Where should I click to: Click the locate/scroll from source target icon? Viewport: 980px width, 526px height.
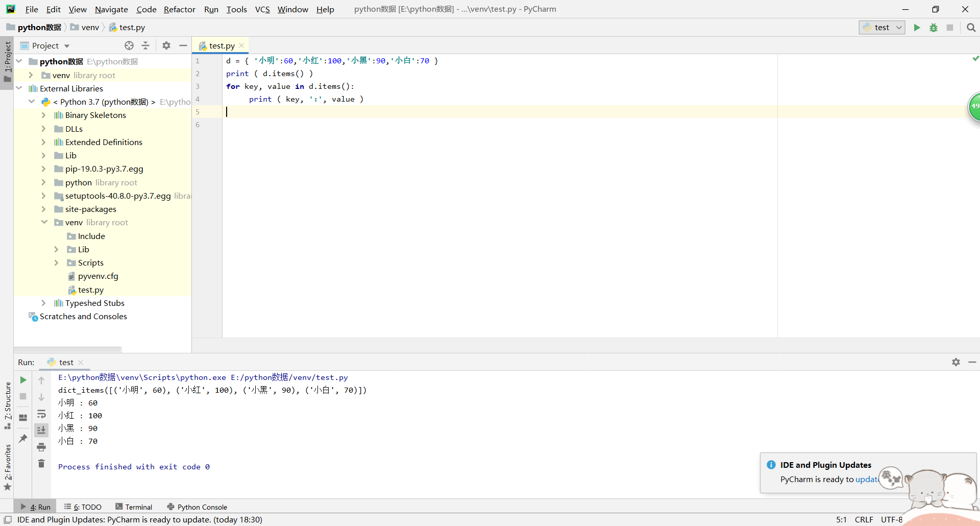point(129,45)
